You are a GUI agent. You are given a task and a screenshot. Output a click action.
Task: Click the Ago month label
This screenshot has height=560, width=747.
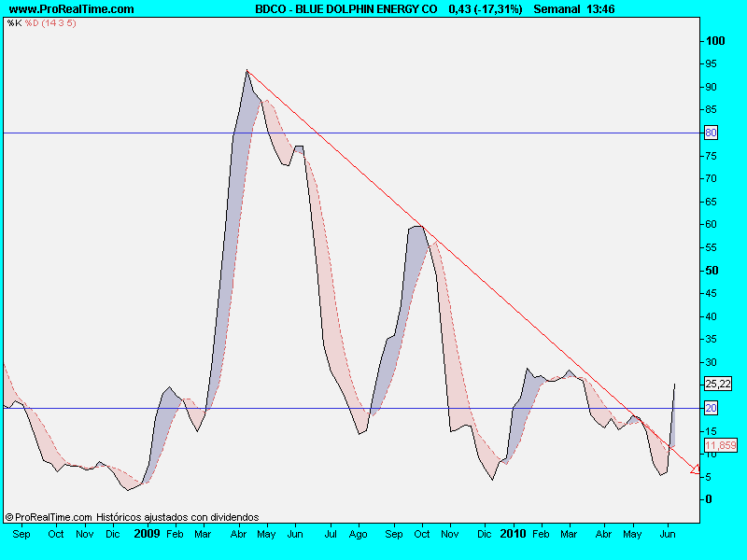[358, 534]
